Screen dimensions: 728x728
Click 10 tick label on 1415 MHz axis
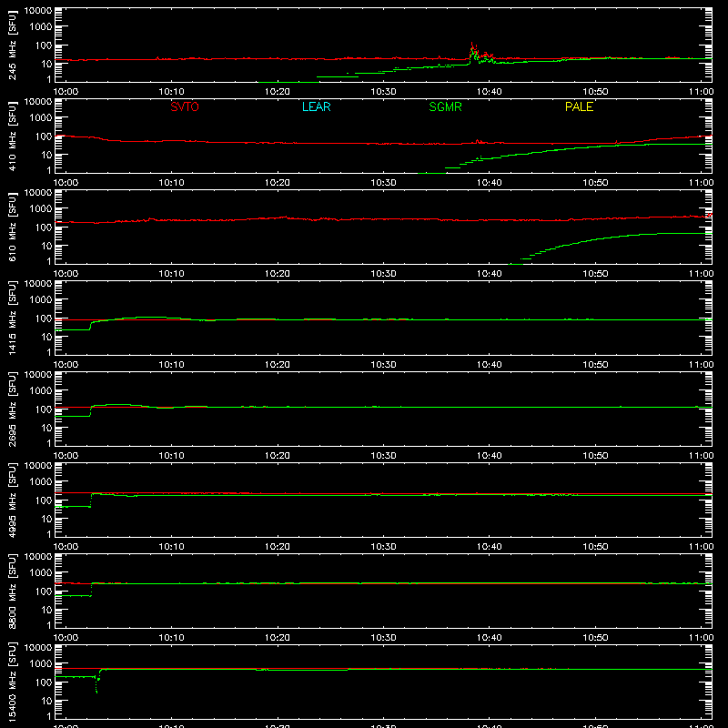46,337
